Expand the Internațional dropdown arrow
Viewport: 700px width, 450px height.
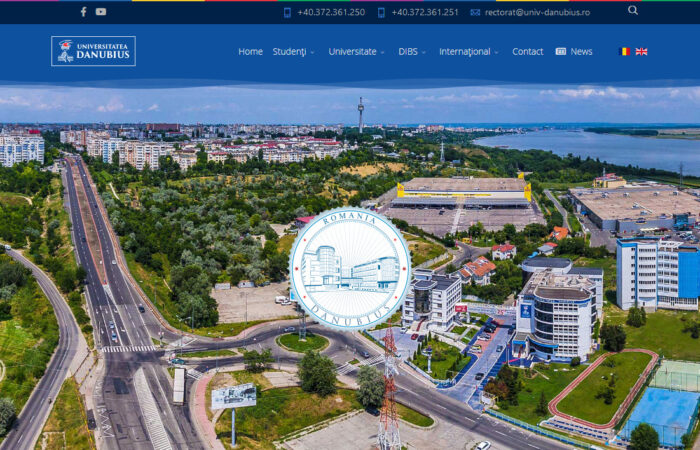coord(496,52)
